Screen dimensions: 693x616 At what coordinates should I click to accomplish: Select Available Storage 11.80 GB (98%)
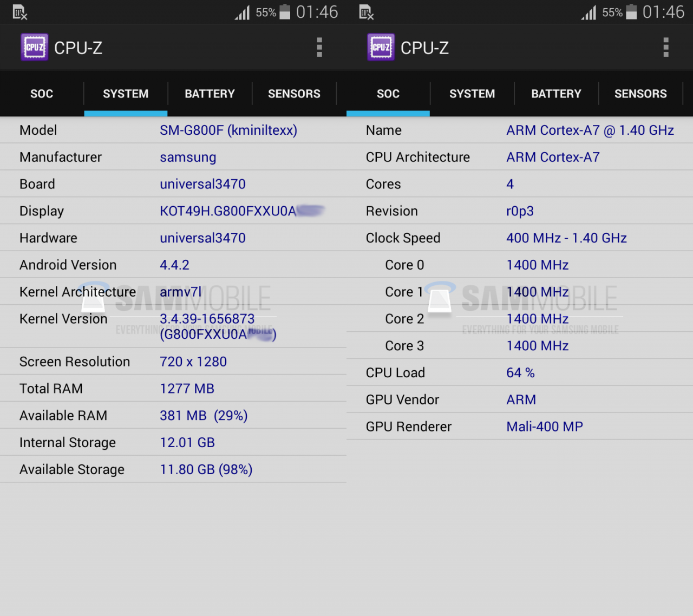206,470
